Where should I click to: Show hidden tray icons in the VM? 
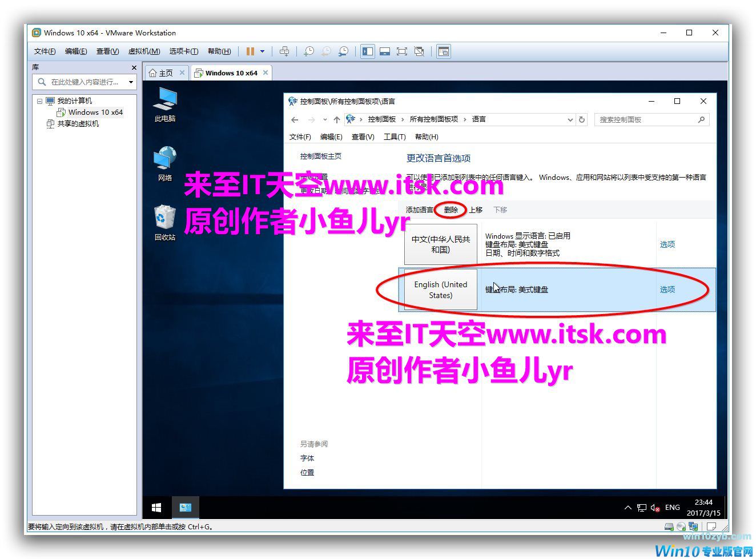click(x=628, y=508)
